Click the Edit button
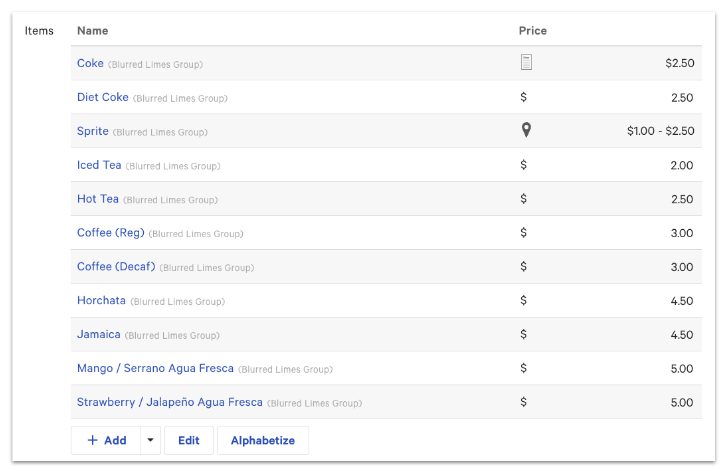 189,440
